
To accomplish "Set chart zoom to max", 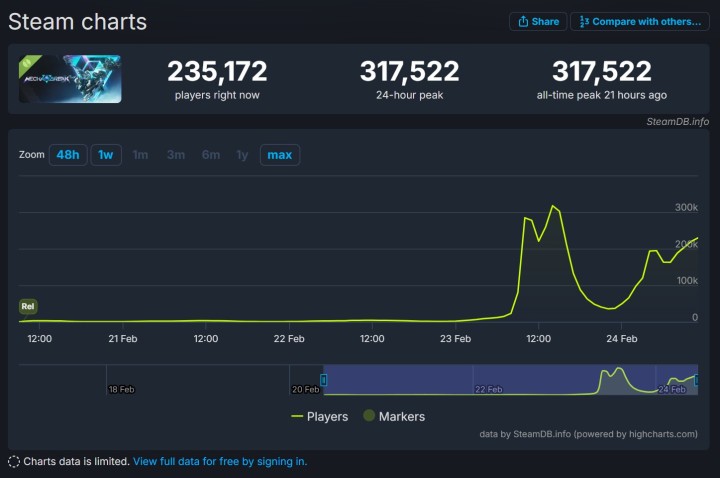I will tap(280, 155).
